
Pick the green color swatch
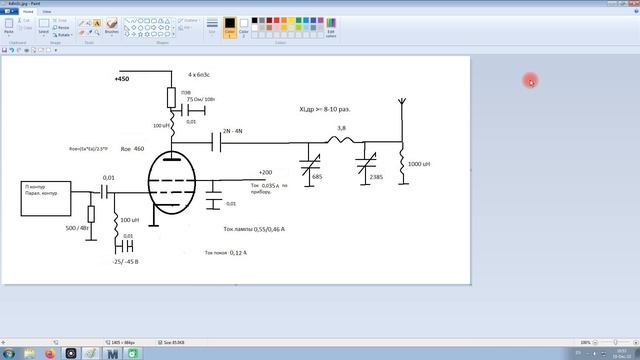click(x=299, y=20)
